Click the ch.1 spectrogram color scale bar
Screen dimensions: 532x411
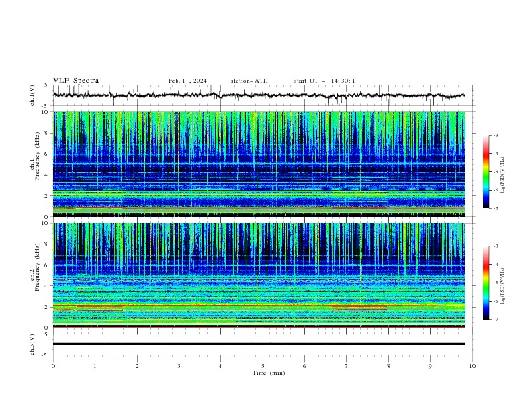coord(486,171)
